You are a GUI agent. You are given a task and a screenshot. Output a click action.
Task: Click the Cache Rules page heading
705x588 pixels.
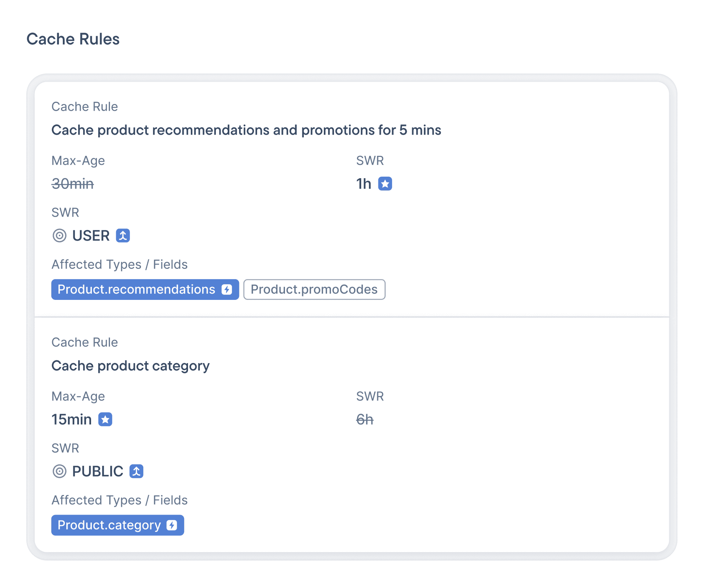point(73,39)
